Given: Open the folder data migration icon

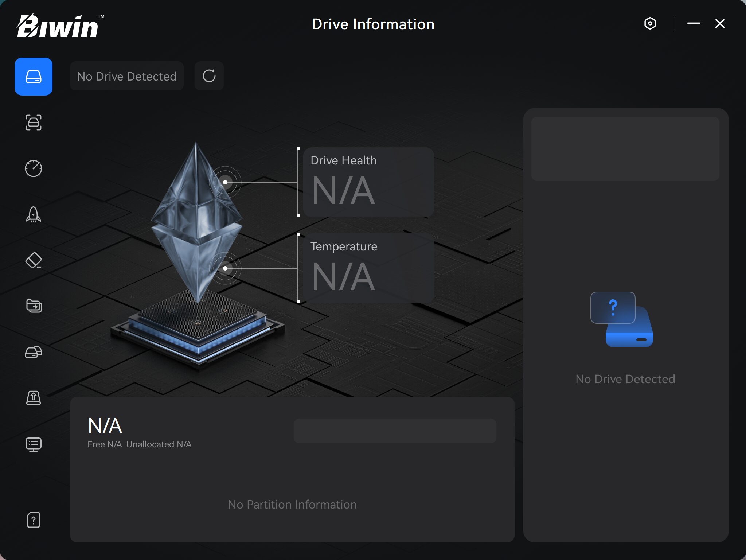Looking at the screenshot, I should (34, 306).
